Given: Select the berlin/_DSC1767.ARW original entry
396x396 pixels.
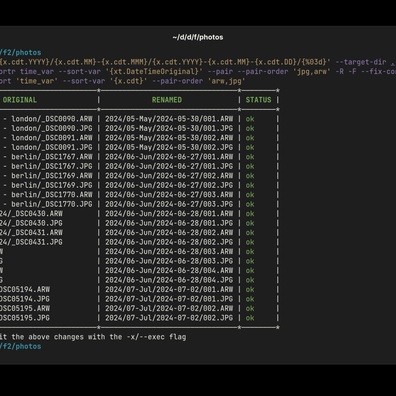Looking at the screenshot, I should click(x=52, y=157).
